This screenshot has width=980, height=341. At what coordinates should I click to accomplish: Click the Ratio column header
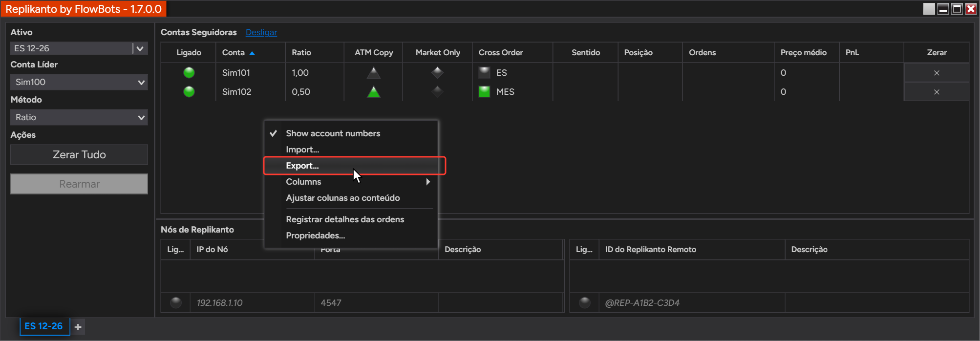click(x=315, y=52)
